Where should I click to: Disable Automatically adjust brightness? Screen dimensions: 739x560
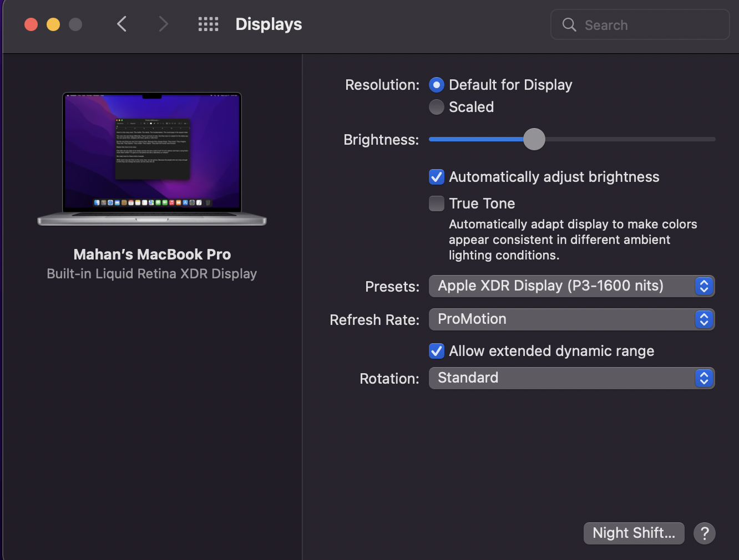point(437,177)
